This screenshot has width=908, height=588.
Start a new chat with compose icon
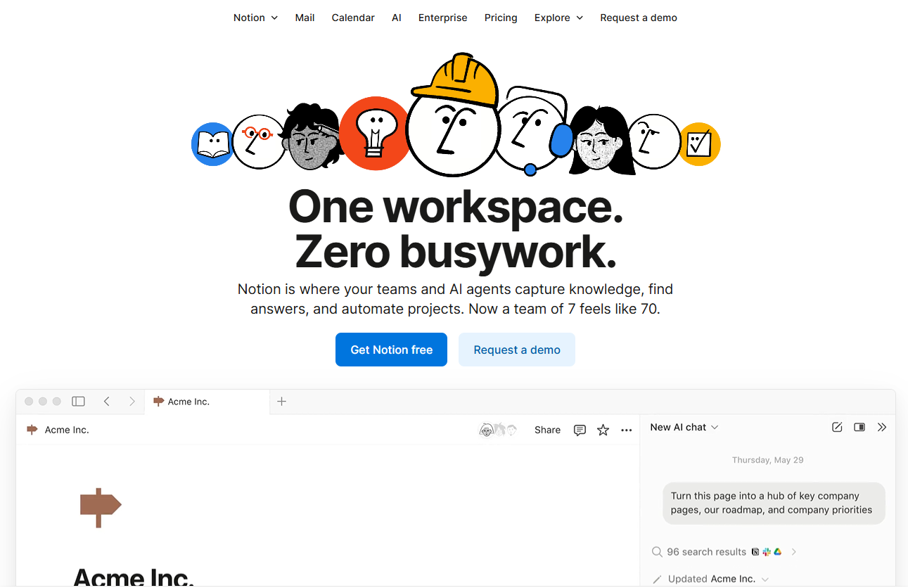point(837,428)
